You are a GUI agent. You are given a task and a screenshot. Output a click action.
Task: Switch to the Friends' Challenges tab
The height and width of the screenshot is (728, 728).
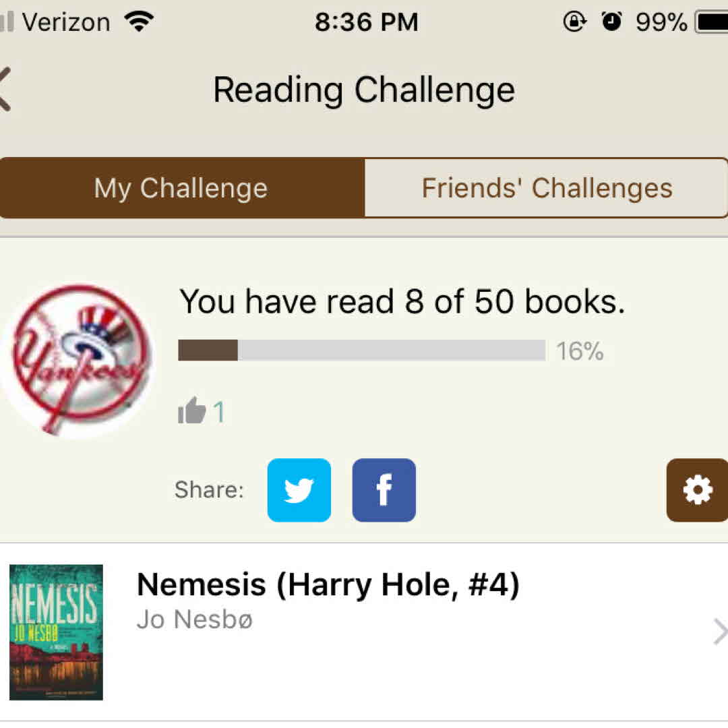point(547,188)
